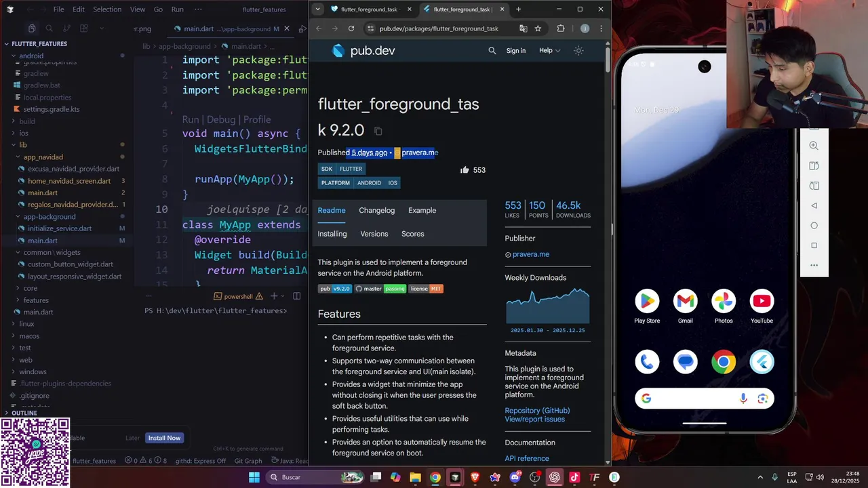This screenshot has height=488, width=868.
Task: Open TikTok from the Windows taskbar
Action: (574, 477)
